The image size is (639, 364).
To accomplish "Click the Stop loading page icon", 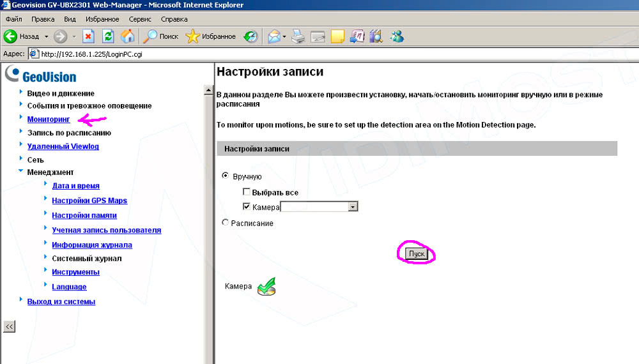I will (89, 36).
